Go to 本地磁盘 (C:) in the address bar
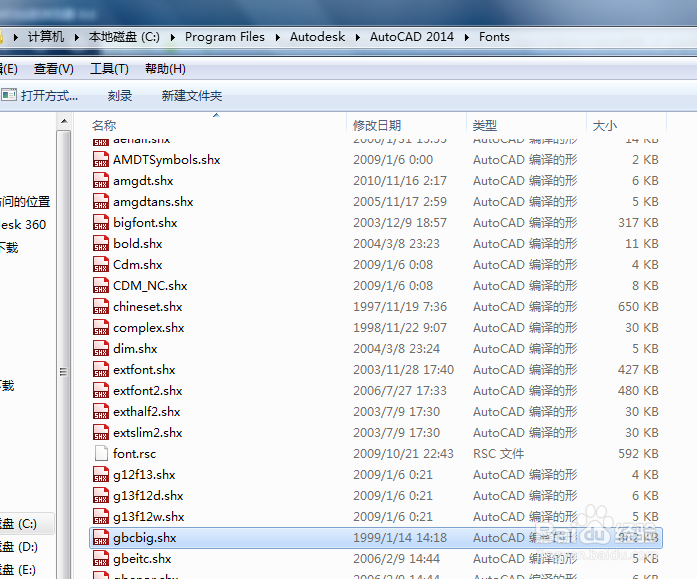This screenshot has height=579, width=697. point(124,37)
